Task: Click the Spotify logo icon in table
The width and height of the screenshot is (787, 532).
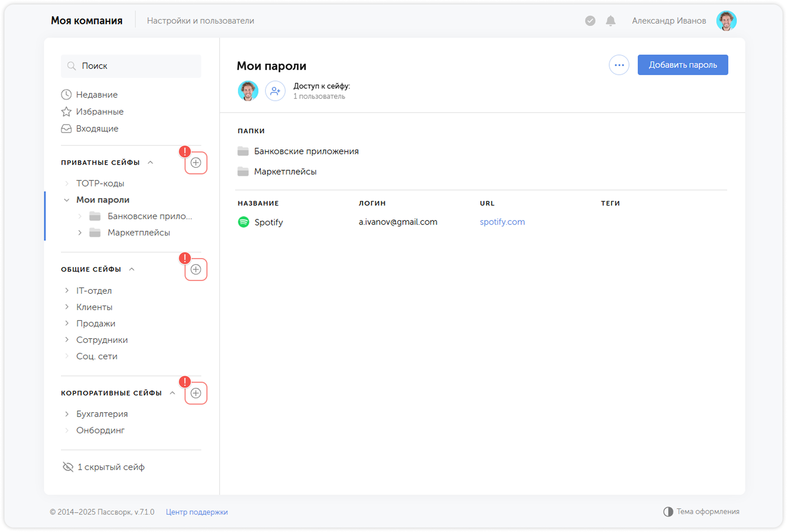Action: (243, 222)
